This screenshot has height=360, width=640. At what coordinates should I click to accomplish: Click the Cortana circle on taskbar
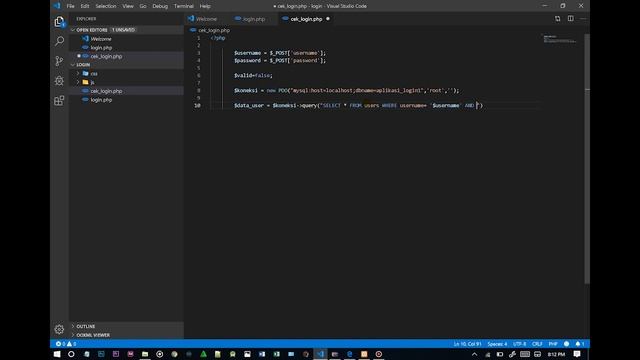(x=71, y=354)
